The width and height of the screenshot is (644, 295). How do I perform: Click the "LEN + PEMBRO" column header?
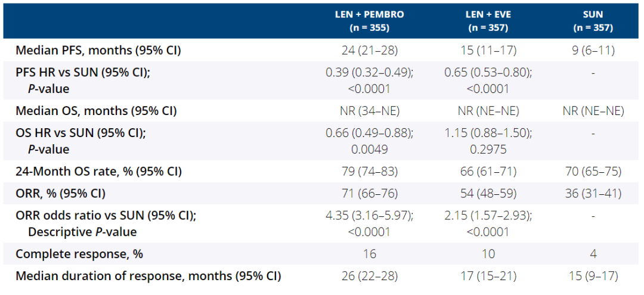click(x=369, y=14)
